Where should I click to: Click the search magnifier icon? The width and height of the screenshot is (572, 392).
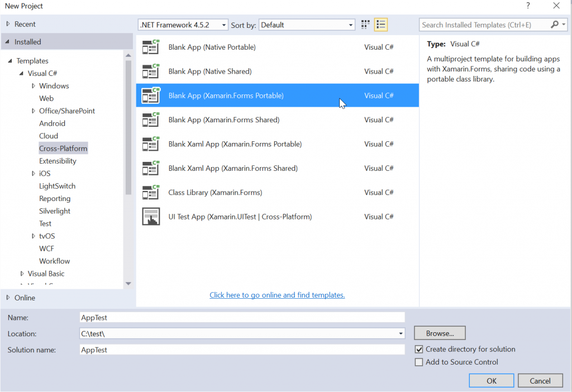tap(555, 25)
